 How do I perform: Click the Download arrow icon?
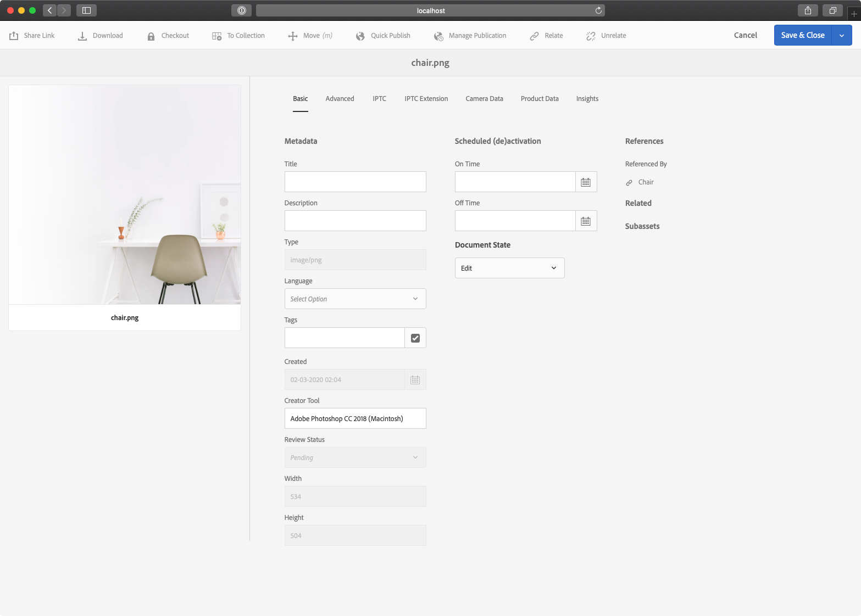click(x=82, y=36)
